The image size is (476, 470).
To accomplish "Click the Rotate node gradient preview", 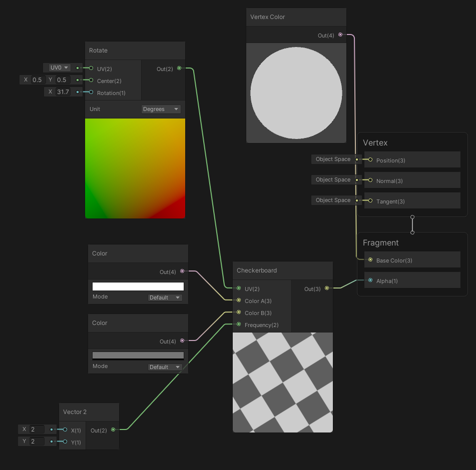I will coord(135,168).
